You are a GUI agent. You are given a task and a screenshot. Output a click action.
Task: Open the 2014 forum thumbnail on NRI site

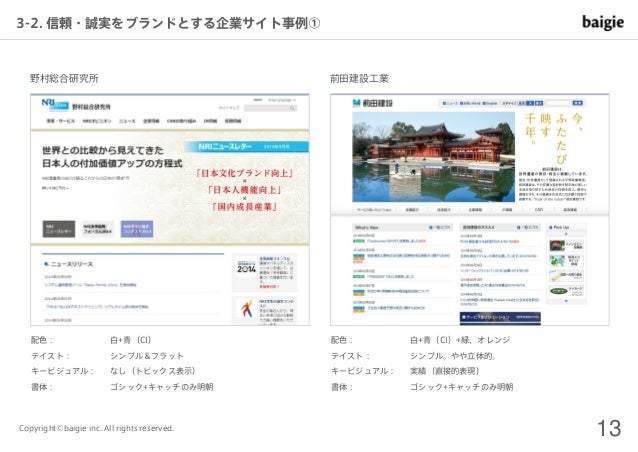point(246,269)
